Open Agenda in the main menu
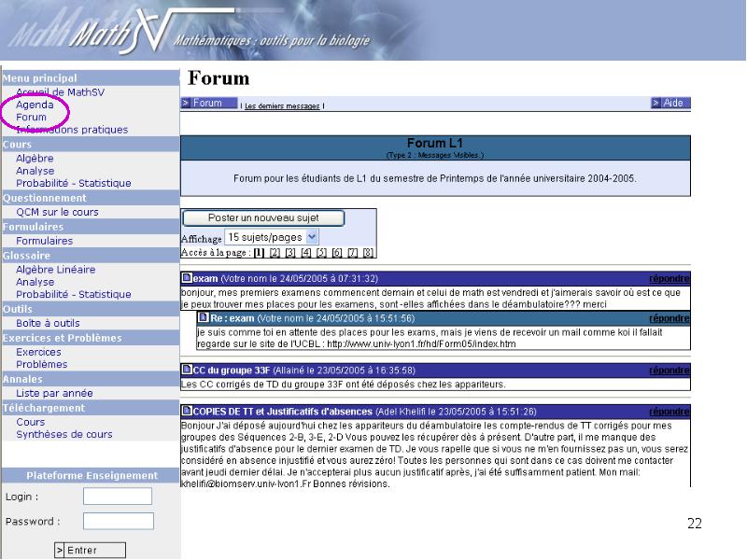The image size is (747, 560). pyautogui.click(x=35, y=105)
